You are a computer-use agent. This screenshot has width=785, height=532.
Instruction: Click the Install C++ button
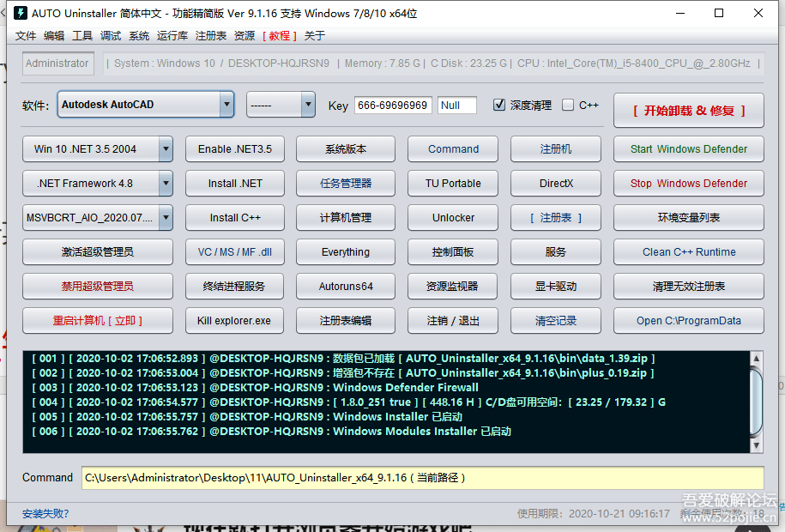235,217
